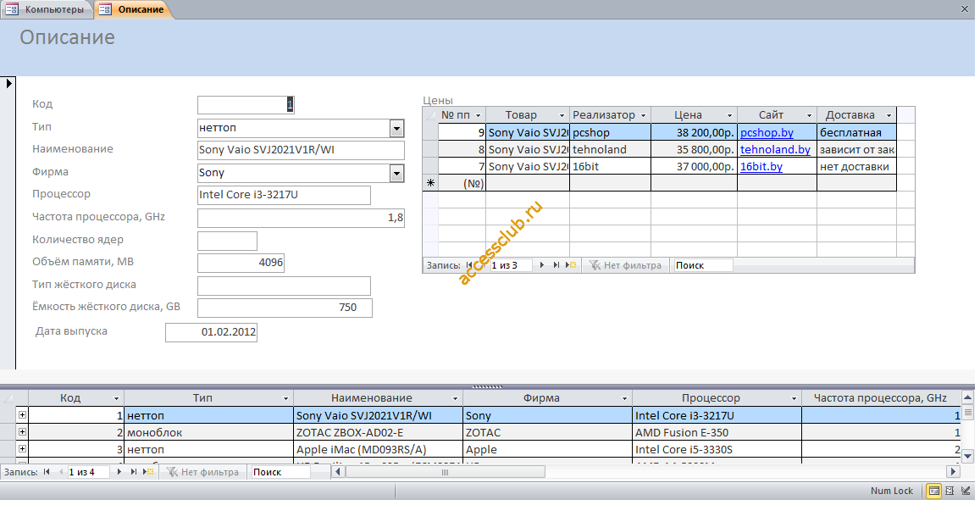Select the new record asterisk row in Цены
The height and width of the screenshot is (522, 980).
click(x=430, y=183)
